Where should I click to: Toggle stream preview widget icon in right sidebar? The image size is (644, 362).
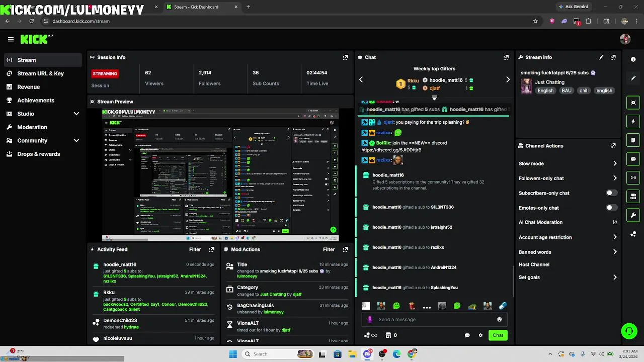pos(633,103)
